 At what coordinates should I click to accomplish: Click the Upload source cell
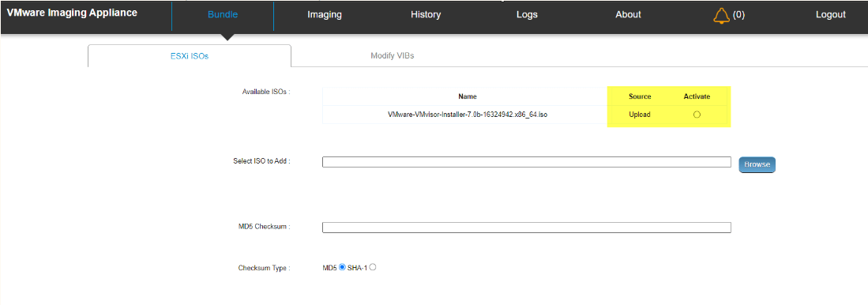coord(640,115)
